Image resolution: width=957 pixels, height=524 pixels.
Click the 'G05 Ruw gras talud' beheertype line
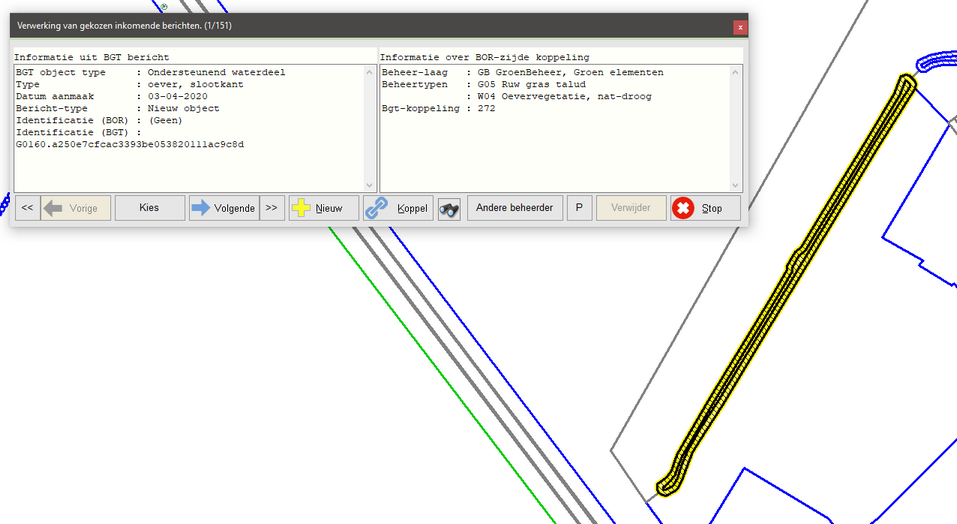click(x=532, y=84)
